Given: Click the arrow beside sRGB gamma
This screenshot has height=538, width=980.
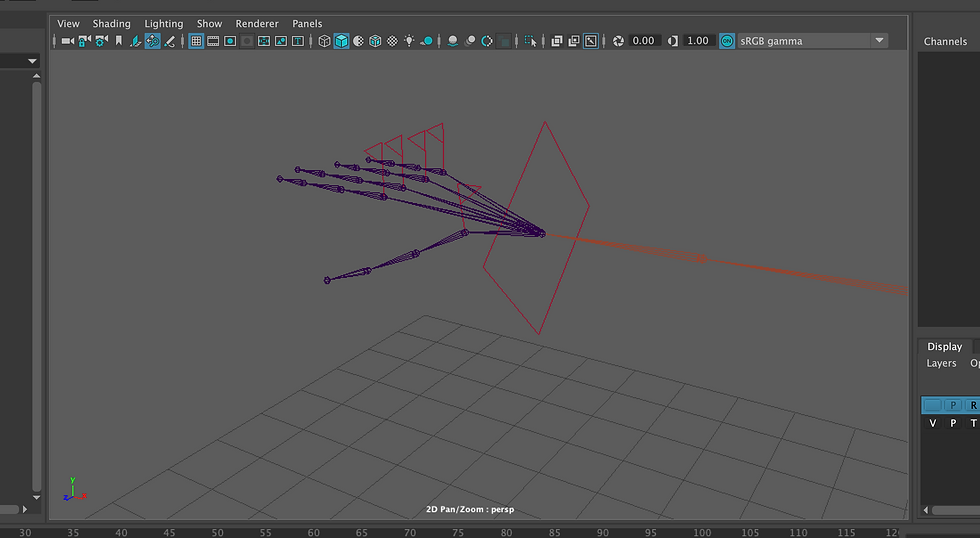Looking at the screenshot, I should 879,41.
